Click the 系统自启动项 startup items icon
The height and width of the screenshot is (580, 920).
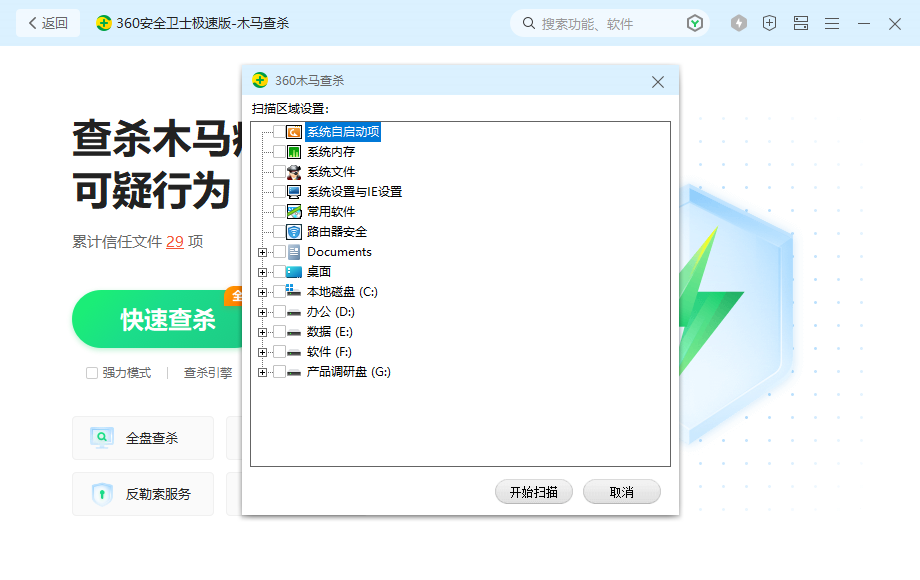click(293, 131)
